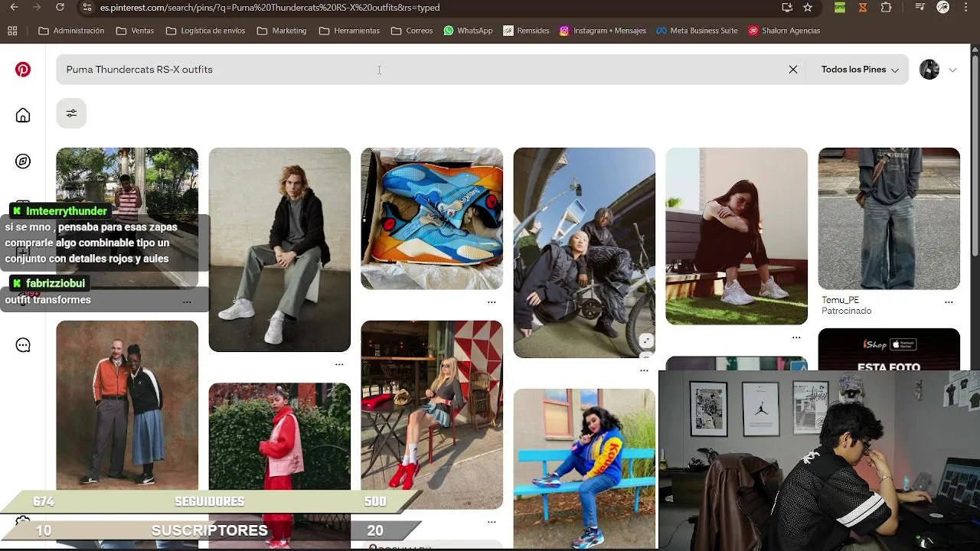
Task: Open the girl sitting on bench pin
Action: click(737, 236)
